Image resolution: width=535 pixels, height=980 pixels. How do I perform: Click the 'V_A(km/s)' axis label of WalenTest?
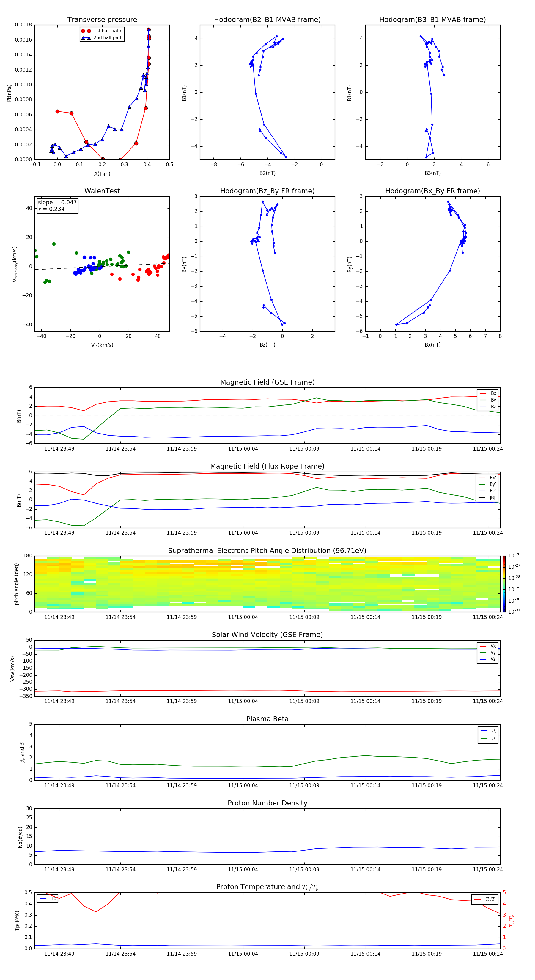coord(102,345)
